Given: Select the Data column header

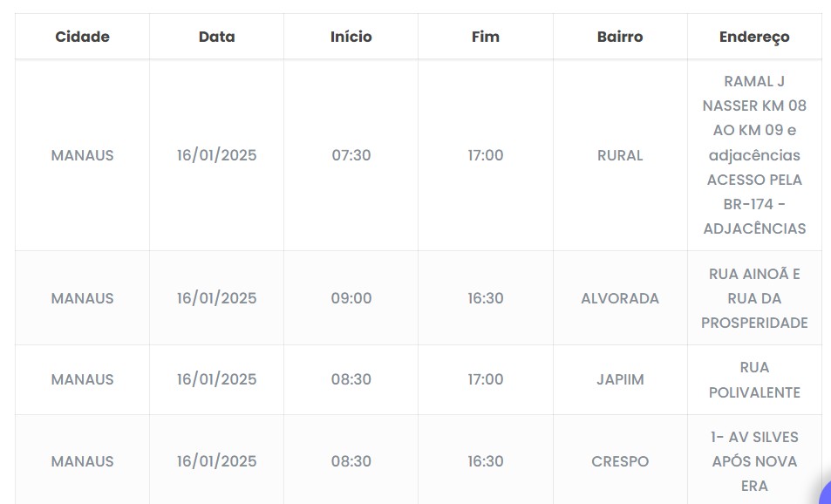Looking at the screenshot, I should 216,37.
